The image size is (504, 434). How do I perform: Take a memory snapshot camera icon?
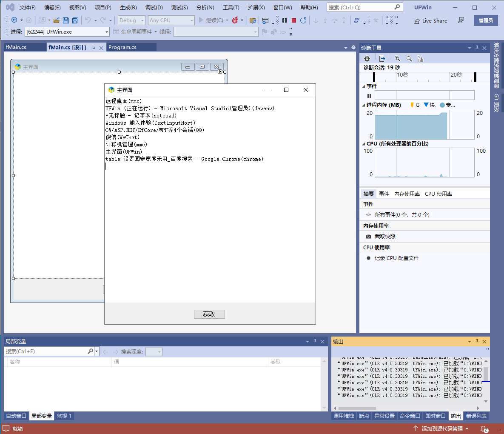368,237
